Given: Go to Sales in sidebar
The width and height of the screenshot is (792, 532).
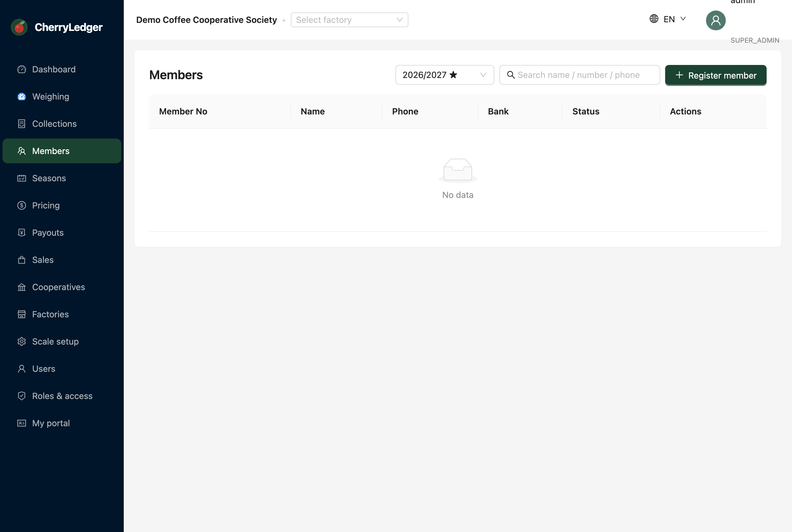Looking at the screenshot, I should 62,260.
